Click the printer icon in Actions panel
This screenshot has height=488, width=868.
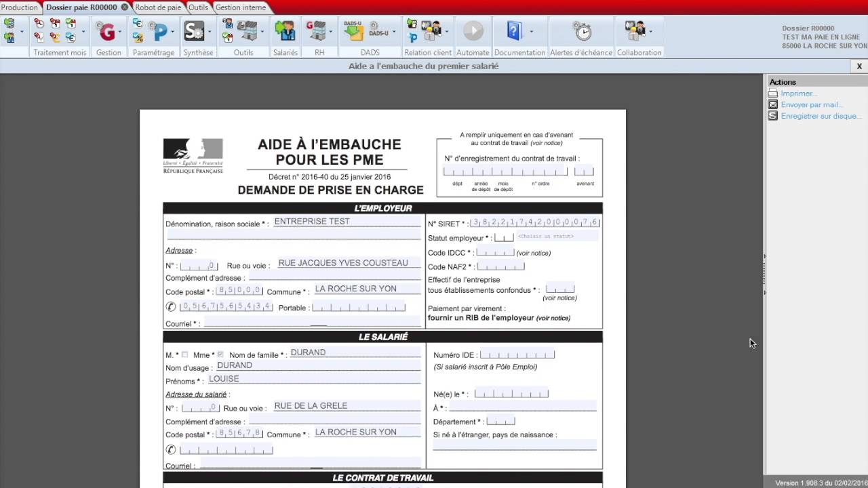772,94
